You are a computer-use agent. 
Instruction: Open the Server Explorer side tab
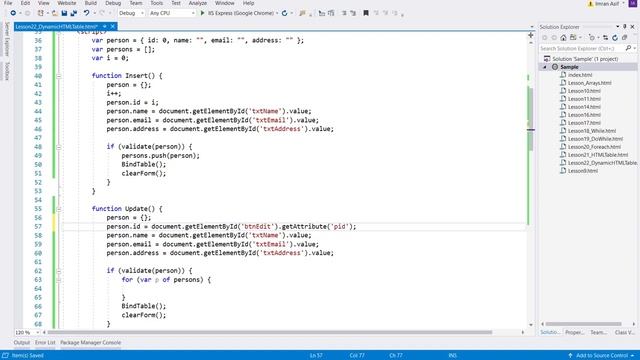tap(7, 39)
